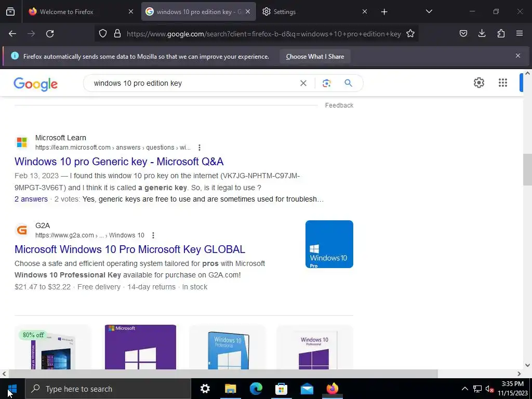Open the Firefox hamburger application menu
Image resolution: width=532 pixels, height=399 pixels.
click(520, 33)
